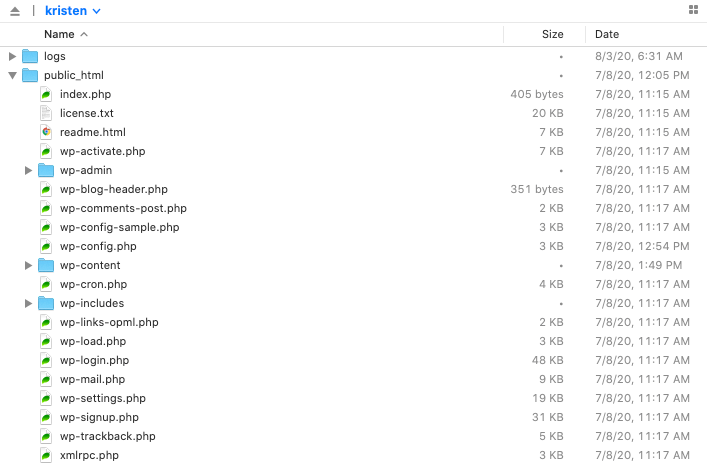Sort by the Size column header
The height and width of the screenshot is (476, 707).
click(552, 34)
